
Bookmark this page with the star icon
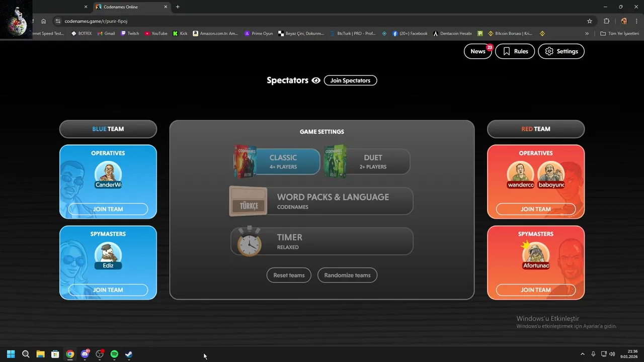(x=590, y=21)
